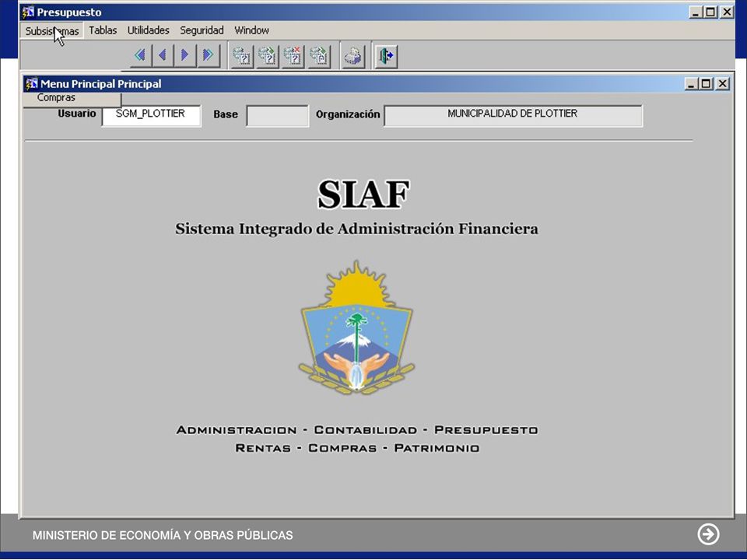The height and width of the screenshot is (560, 747).
Task: Click the print icon
Action: pos(353,56)
